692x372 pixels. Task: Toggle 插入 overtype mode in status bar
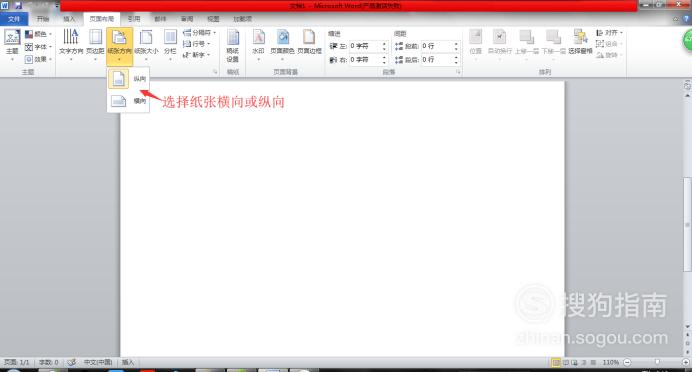128,362
